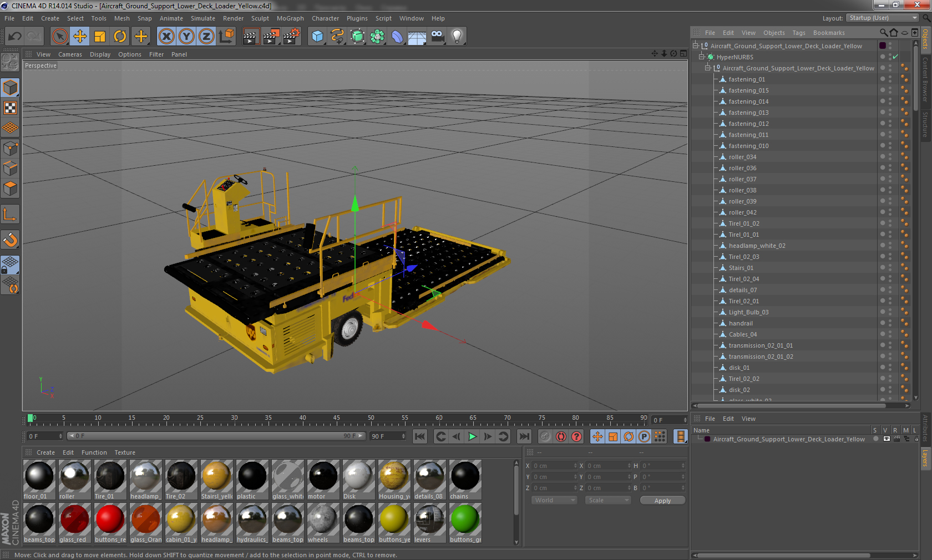Open the Sculpt menu
The image size is (932, 560).
point(260,18)
